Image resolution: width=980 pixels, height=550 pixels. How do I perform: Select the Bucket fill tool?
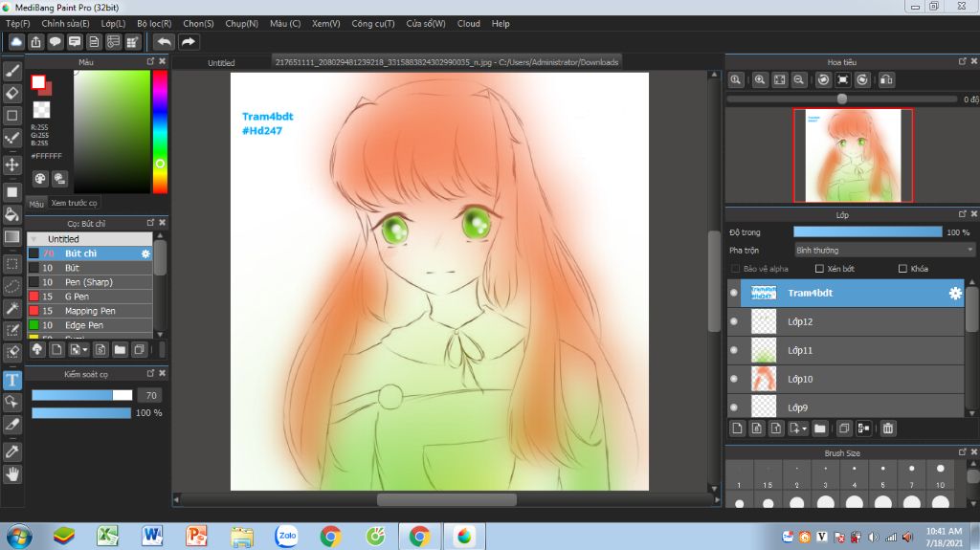(x=11, y=214)
